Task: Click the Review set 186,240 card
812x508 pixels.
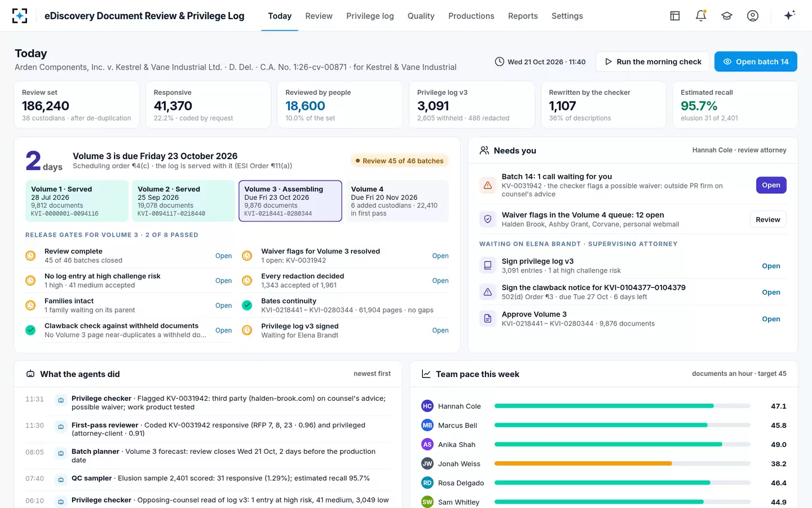Action: click(76, 105)
